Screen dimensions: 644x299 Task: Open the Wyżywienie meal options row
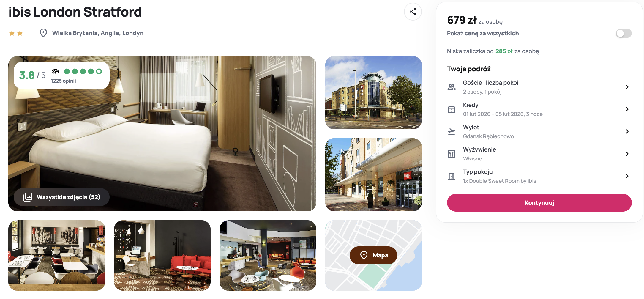(x=539, y=154)
